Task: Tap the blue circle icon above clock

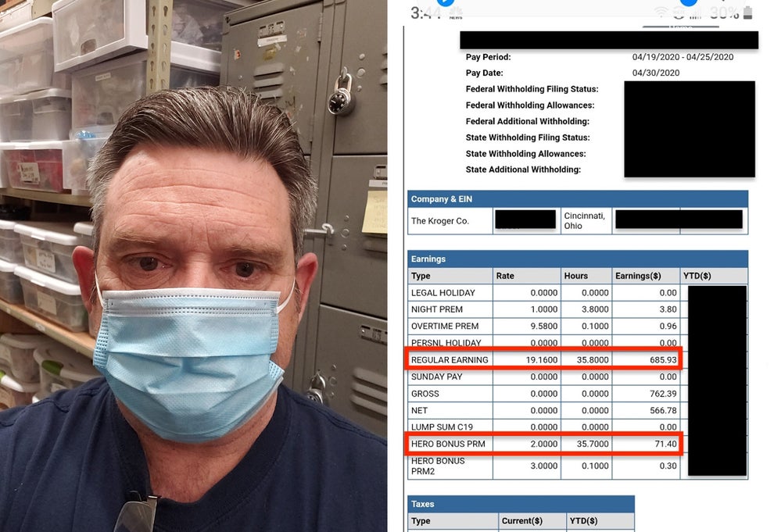Action: (x=446, y=2)
